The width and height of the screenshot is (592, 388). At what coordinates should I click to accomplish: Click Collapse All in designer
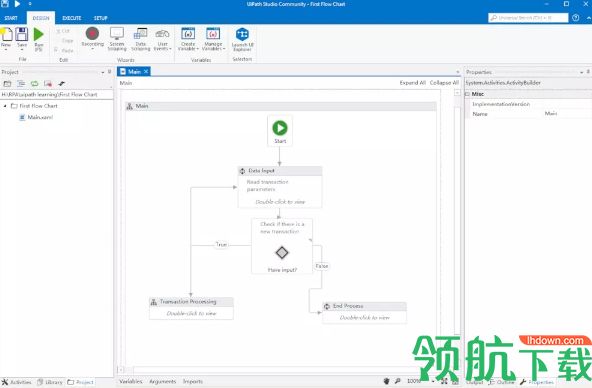pyautogui.click(x=444, y=83)
